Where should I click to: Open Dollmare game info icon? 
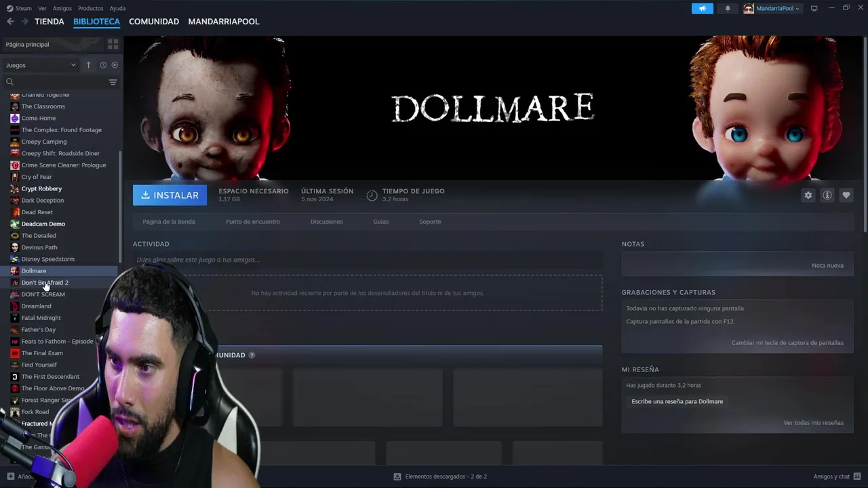(827, 195)
